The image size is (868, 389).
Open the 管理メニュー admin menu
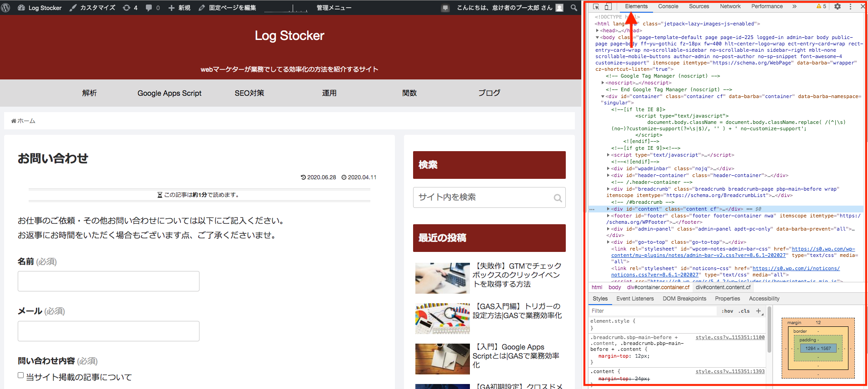tap(334, 8)
